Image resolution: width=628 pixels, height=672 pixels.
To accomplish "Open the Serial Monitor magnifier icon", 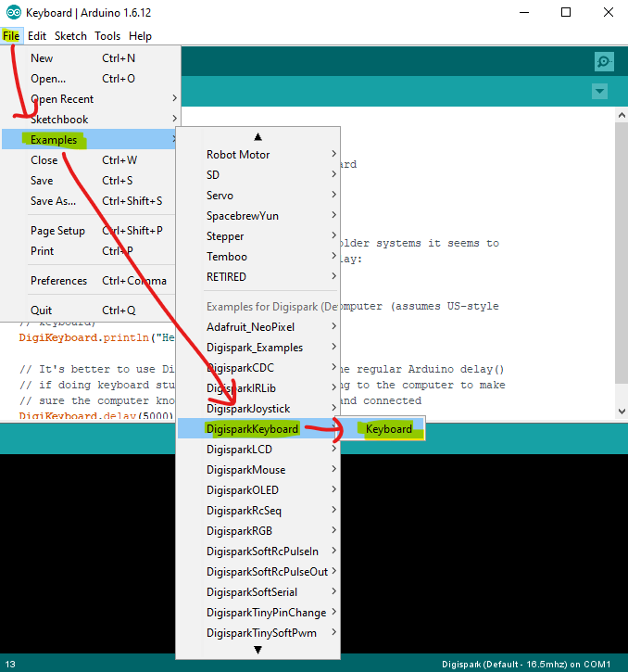I will point(604,62).
